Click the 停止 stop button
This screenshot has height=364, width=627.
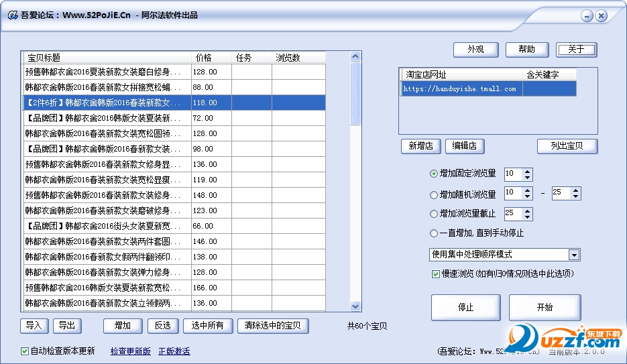click(465, 307)
